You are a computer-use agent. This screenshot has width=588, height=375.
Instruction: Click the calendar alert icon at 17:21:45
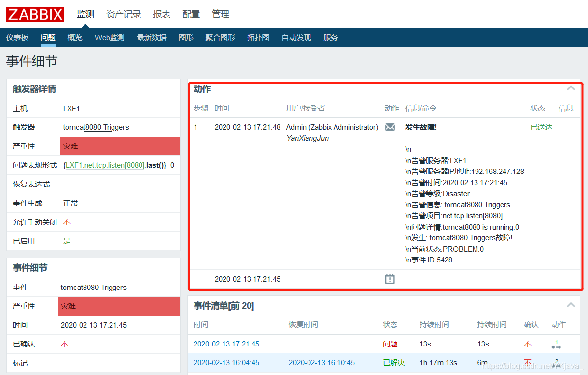coord(390,279)
